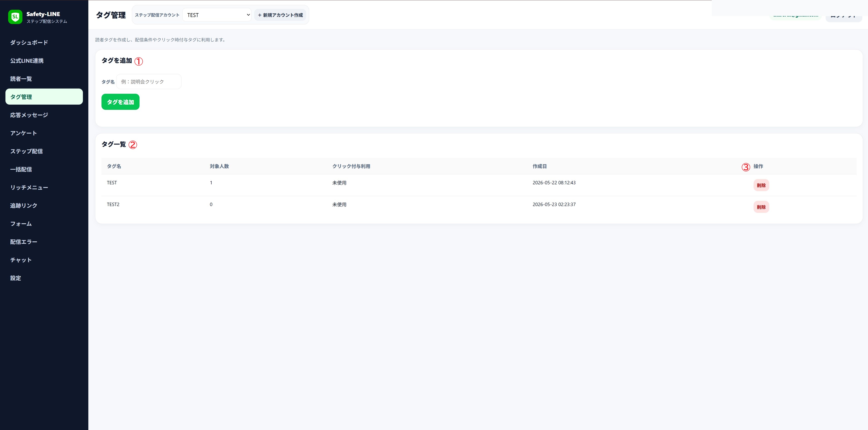Click date 2026-05-22 08:12:43
Viewport: 868px width, 430px height.
(x=554, y=183)
